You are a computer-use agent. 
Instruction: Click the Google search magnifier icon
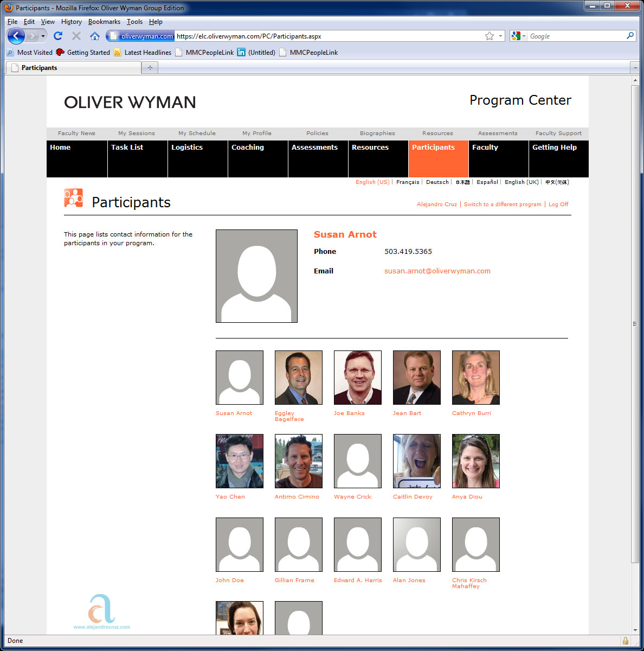pos(630,36)
